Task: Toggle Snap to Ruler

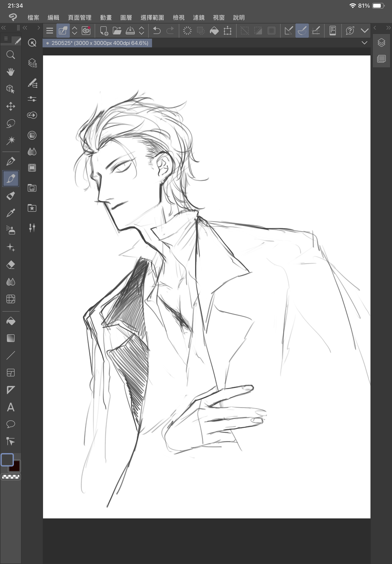Action: point(289,31)
